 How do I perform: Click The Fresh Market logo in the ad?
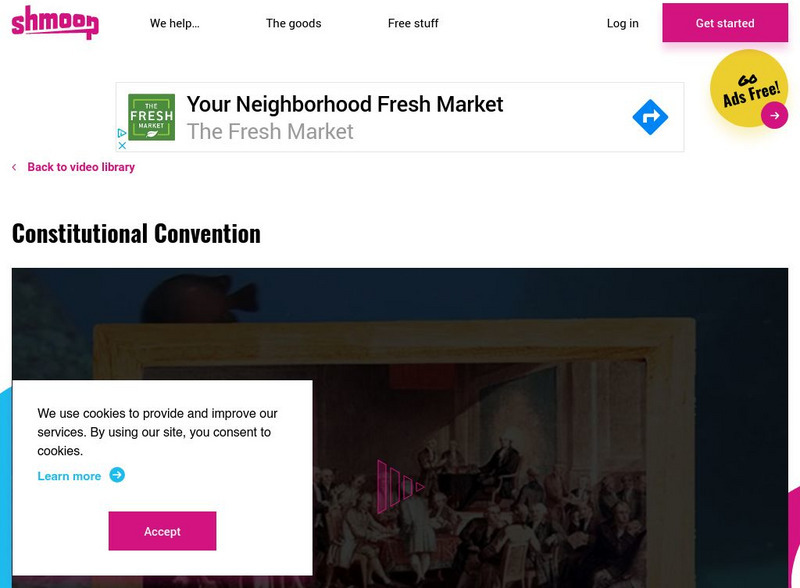pyautogui.click(x=151, y=117)
